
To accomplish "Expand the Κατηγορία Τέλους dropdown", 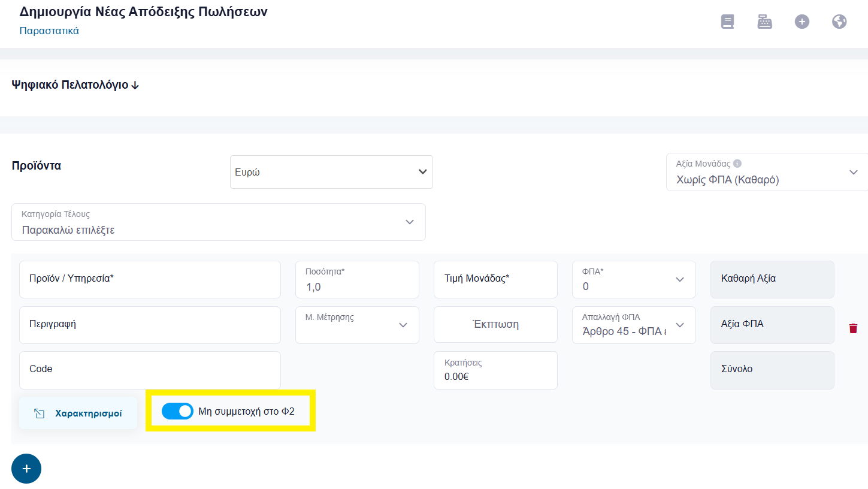I will [x=219, y=222].
